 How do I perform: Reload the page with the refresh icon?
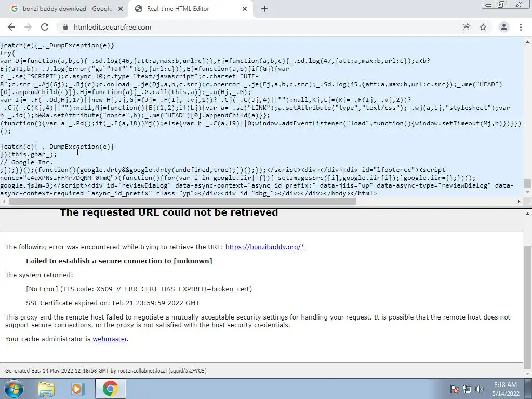click(45, 27)
